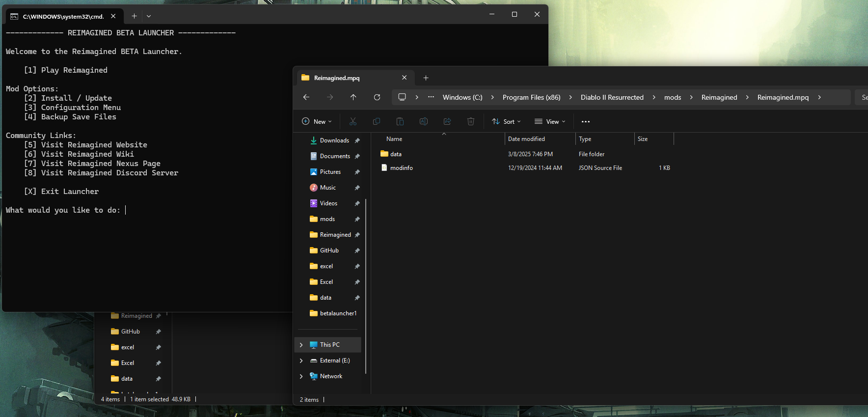Click the Cut scissors icon

353,121
